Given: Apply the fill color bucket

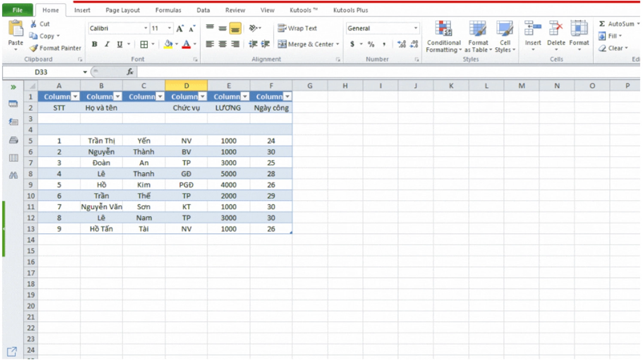Looking at the screenshot, I should click(168, 44).
